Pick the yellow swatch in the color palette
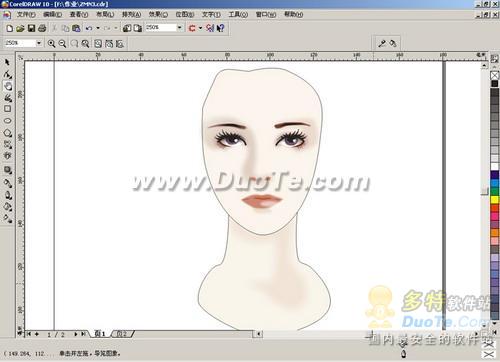The width and height of the screenshot is (500, 362). (x=495, y=200)
